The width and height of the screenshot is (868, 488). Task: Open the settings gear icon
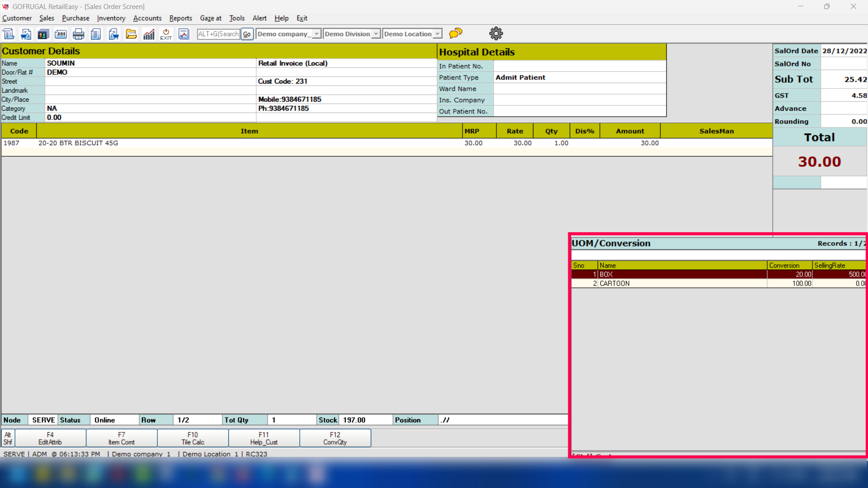(x=496, y=33)
